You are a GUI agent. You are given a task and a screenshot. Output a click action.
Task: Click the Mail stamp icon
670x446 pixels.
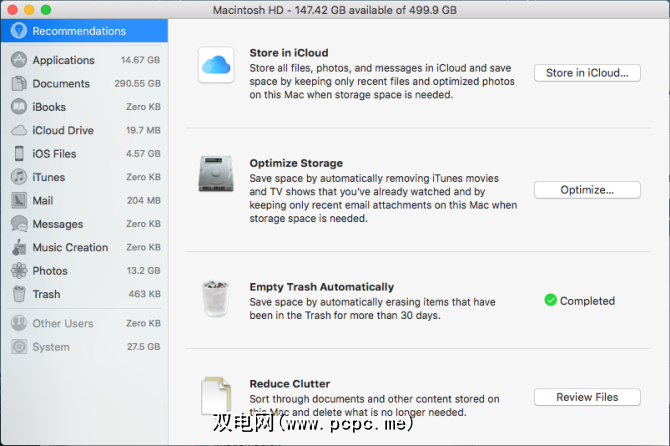coord(19,200)
